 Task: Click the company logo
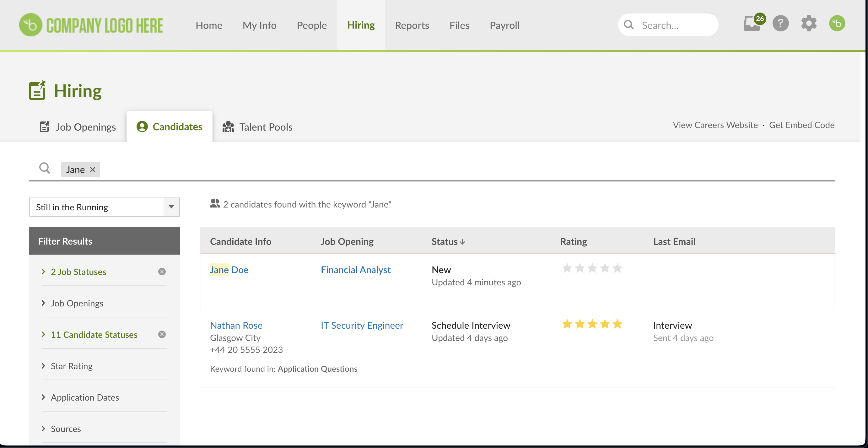point(91,25)
